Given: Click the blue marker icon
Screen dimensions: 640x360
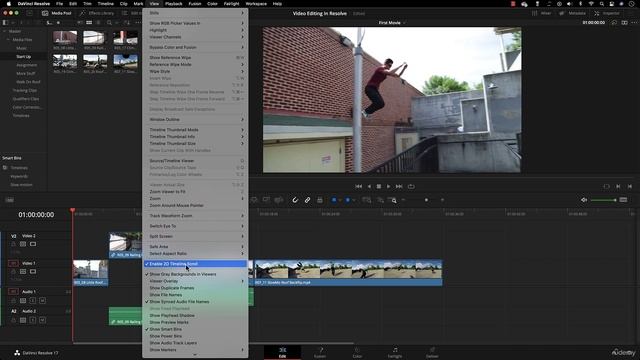Looking at the screenshot, I should click(x=347, y=200).
